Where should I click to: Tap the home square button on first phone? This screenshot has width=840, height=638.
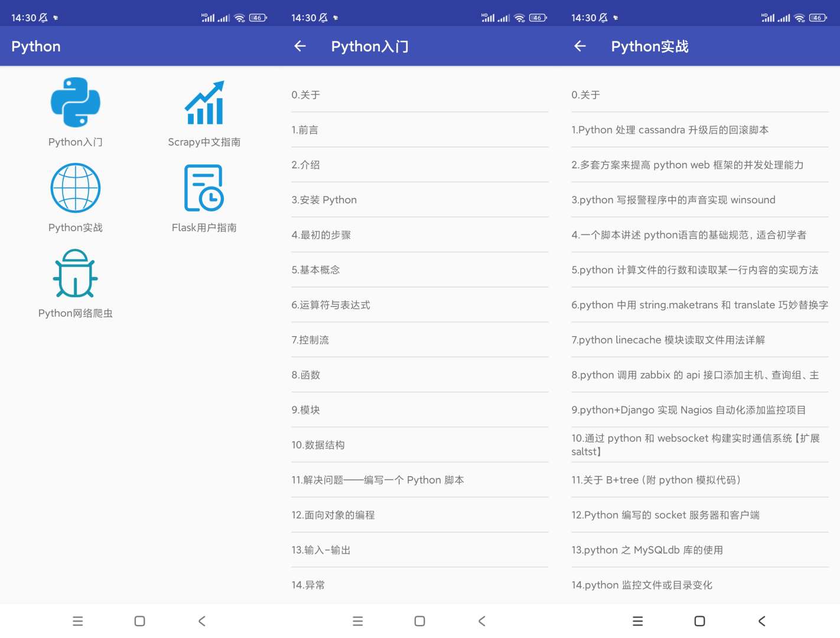coord(140,621)
